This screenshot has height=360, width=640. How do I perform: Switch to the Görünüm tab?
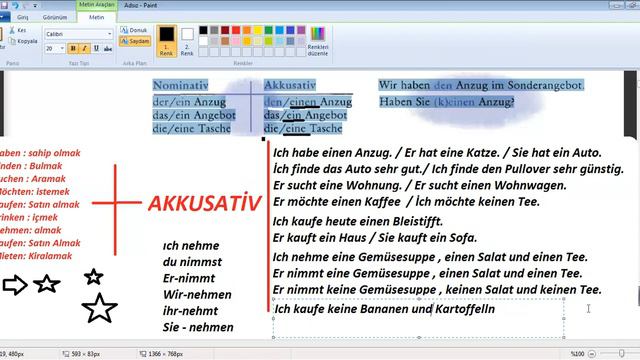55,18
